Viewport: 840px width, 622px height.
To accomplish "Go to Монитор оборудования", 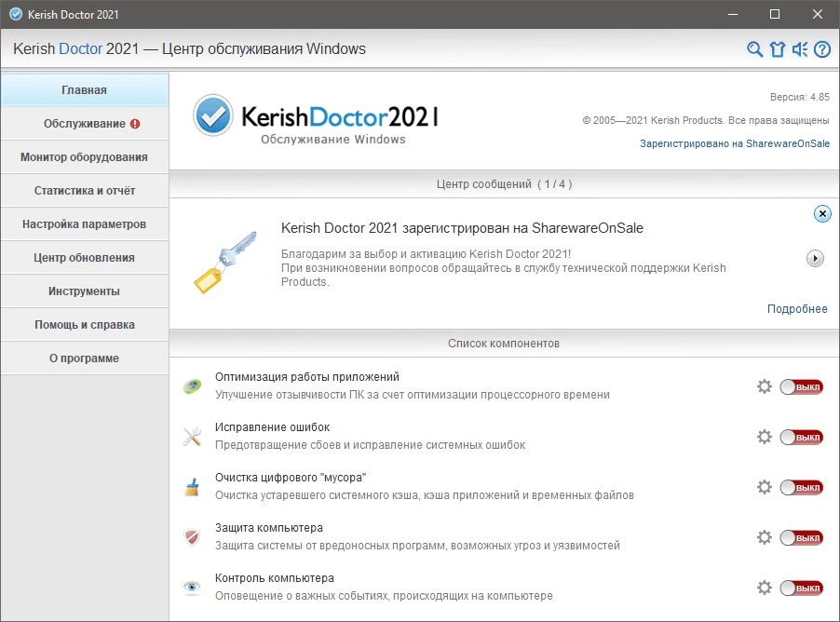I will click(x=85, y=157).
